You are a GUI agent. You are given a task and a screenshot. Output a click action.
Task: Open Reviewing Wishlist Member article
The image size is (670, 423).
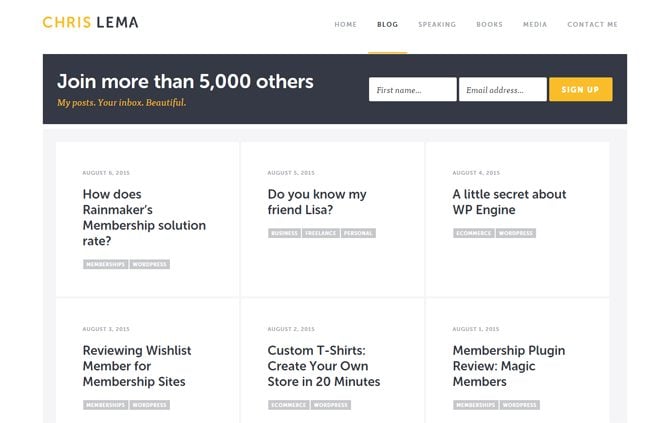(136, 366)
